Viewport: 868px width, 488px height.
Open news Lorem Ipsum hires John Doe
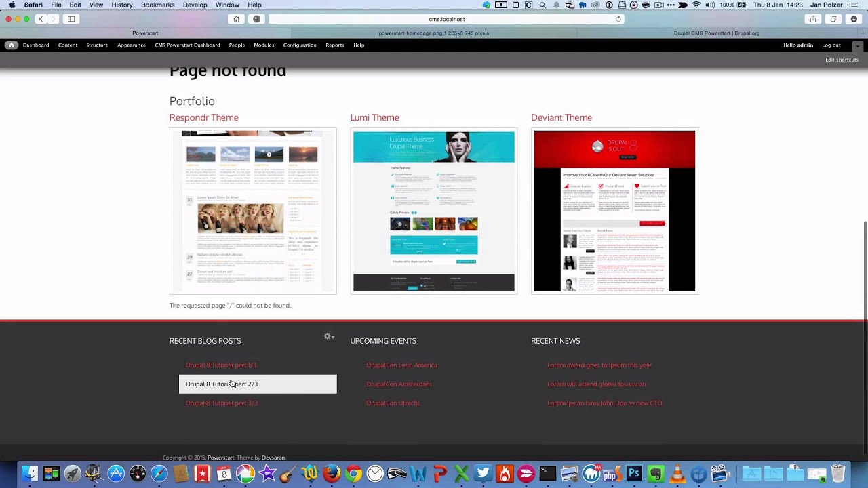pyautogui.click(x=605, y=403)
